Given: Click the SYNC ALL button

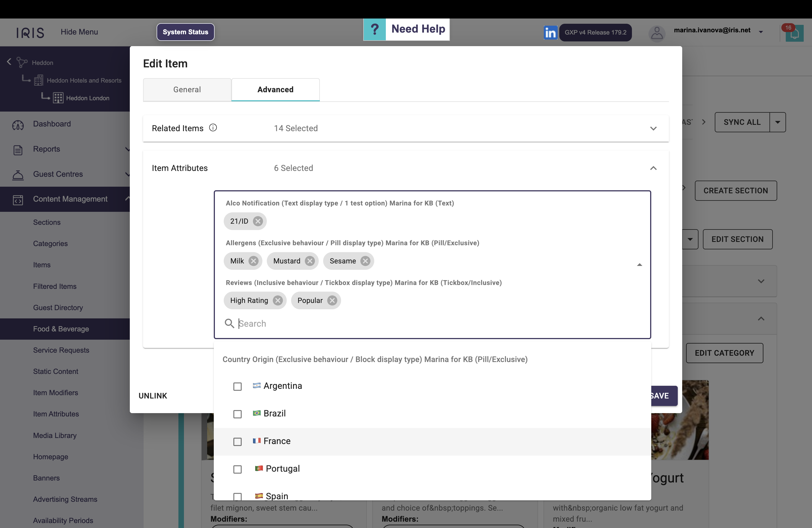Looking at the screenshot, I should 742,122.
